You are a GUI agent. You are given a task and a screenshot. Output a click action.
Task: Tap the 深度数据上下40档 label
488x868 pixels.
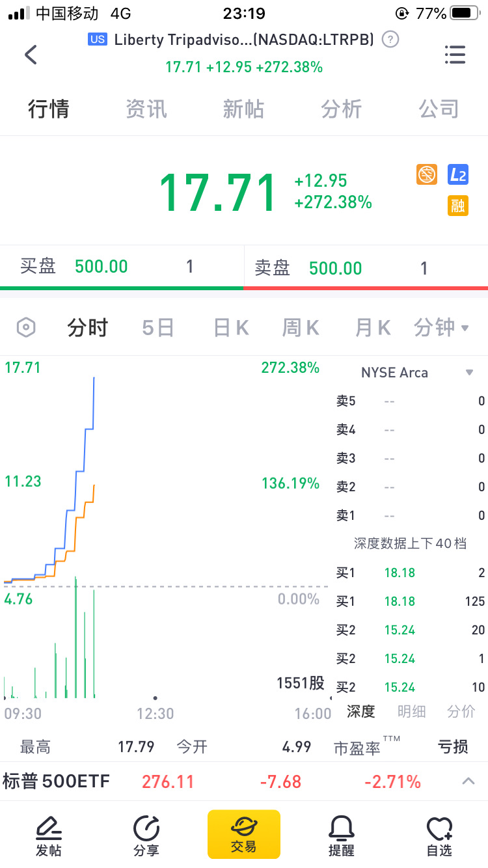[x=410, y=543]
